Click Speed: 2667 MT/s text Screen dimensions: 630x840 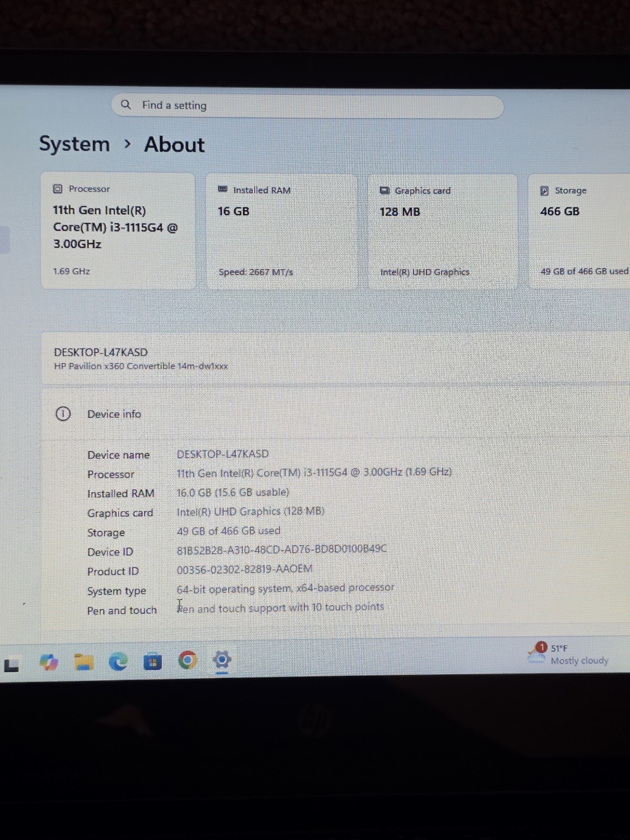click(x=256, y=272)
